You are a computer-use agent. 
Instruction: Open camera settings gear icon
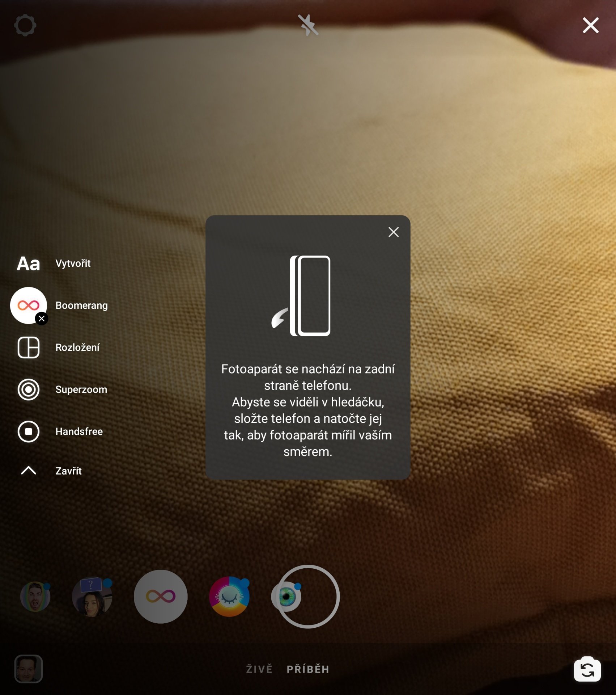25,25
